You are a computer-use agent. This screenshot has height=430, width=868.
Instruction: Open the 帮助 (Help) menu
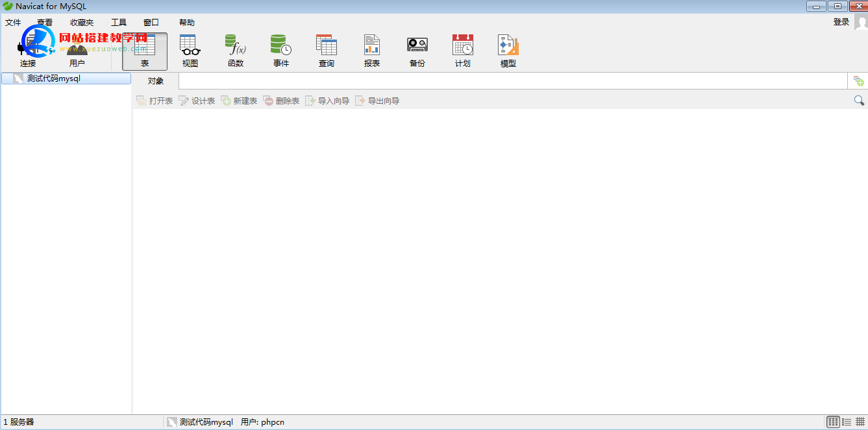pos(187,23)
